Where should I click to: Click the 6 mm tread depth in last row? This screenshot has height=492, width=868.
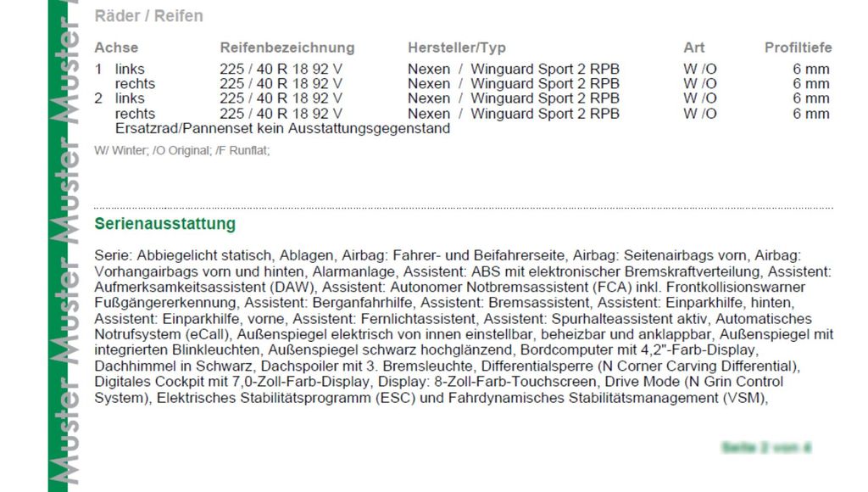[810, 114]
